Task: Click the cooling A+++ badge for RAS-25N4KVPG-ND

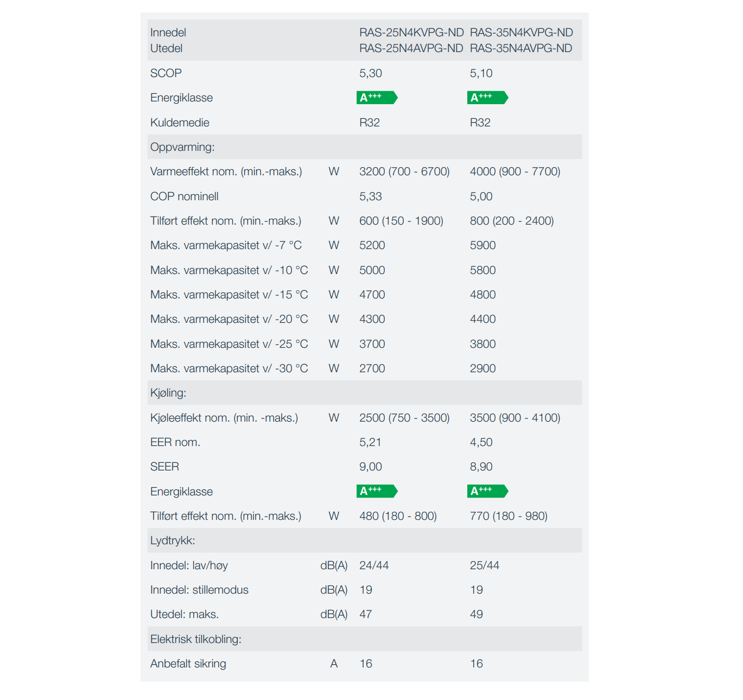Action: pyautogui.click(x=377, y=491)
